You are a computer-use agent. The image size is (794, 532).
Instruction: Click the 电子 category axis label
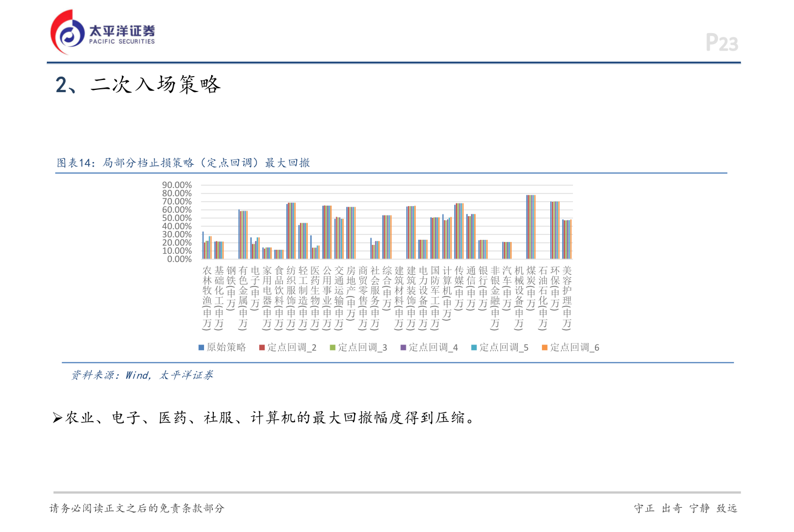[x=255, y=287]
